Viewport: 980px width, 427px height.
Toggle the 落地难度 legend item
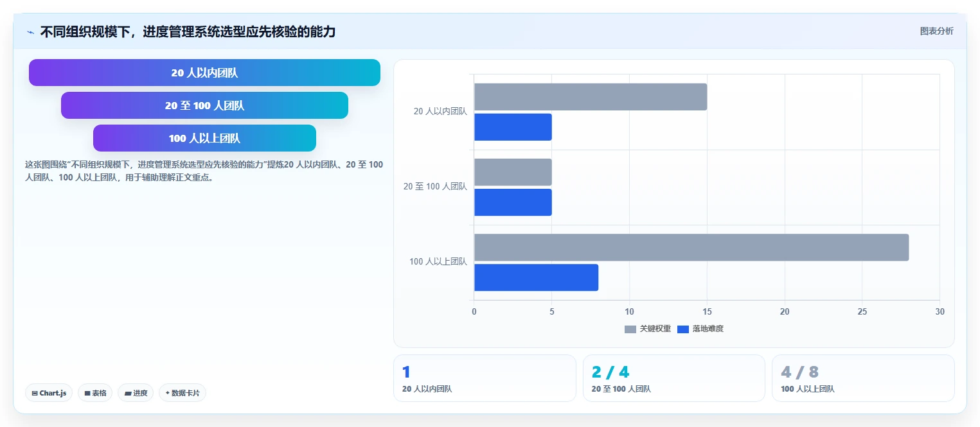click(700, 329)
